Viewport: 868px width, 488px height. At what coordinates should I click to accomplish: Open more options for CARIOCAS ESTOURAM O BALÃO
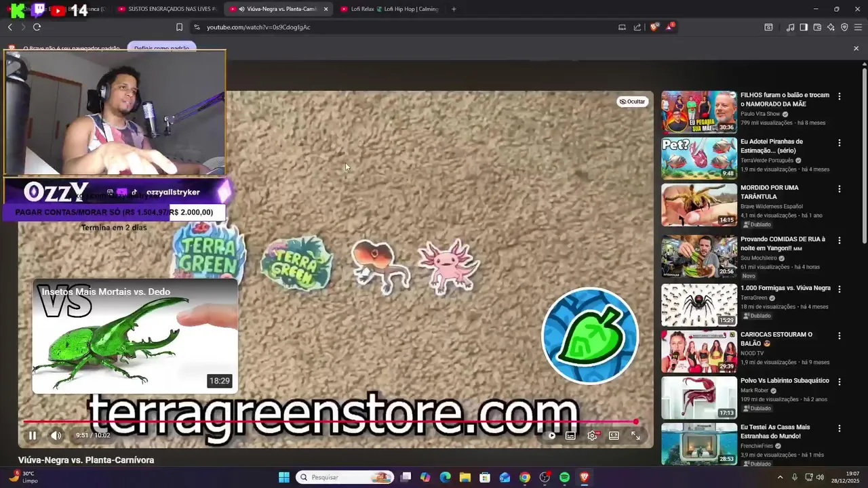(839, 335)
